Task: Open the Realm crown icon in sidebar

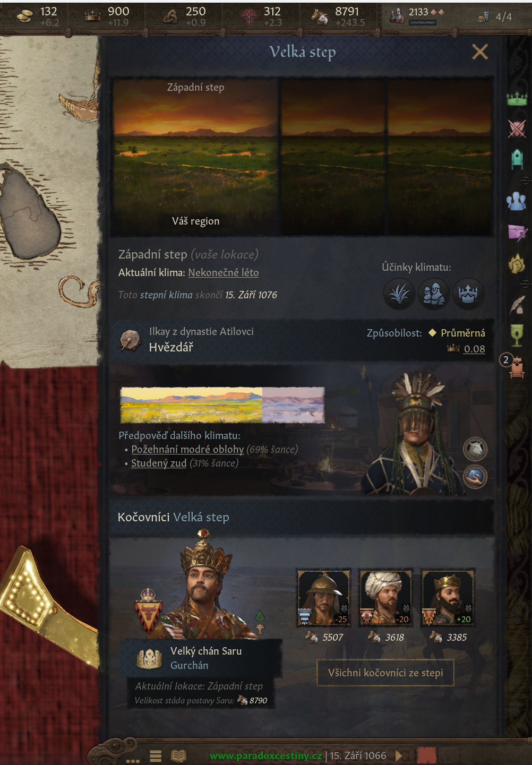Action: coord(517,98)
